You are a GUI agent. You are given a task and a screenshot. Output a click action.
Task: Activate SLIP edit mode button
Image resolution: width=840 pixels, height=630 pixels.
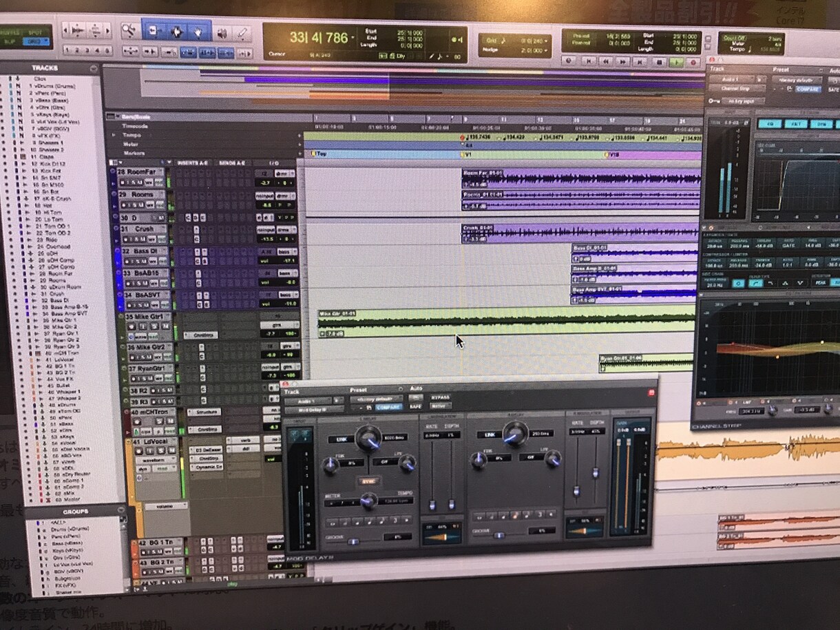point(10,41)
